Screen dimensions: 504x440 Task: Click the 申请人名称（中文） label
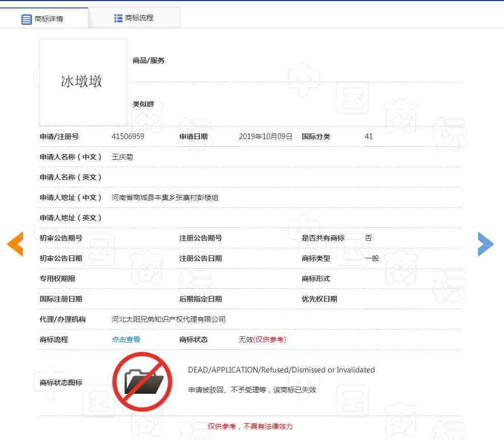(71, 157)
